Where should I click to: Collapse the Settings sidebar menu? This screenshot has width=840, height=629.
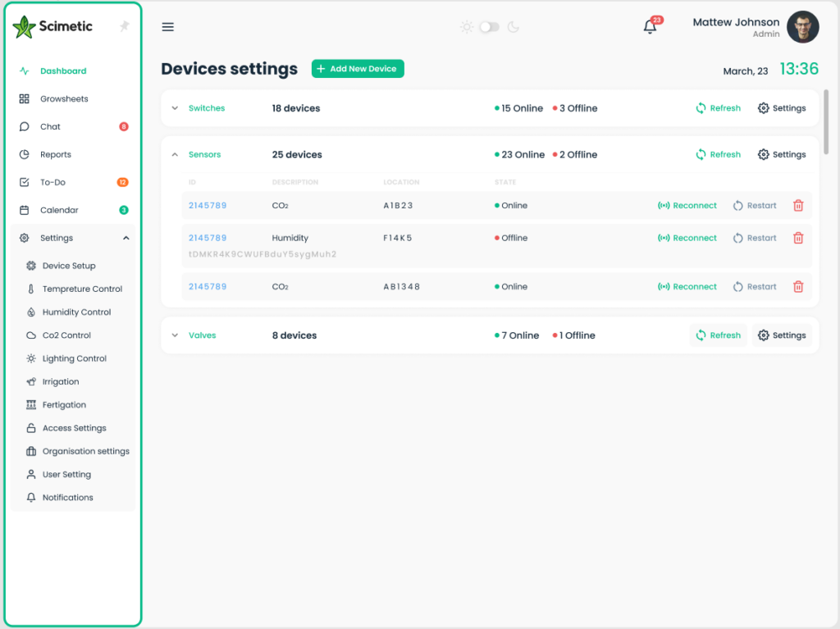coord(126,238)
